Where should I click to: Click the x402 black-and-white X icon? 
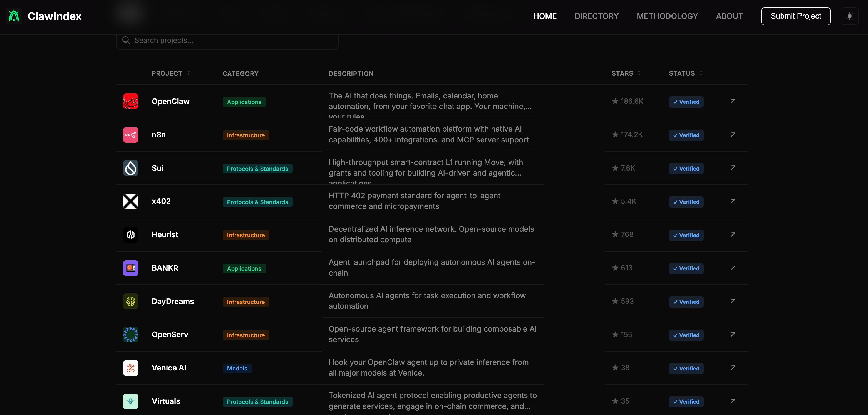tap(130, 201)
